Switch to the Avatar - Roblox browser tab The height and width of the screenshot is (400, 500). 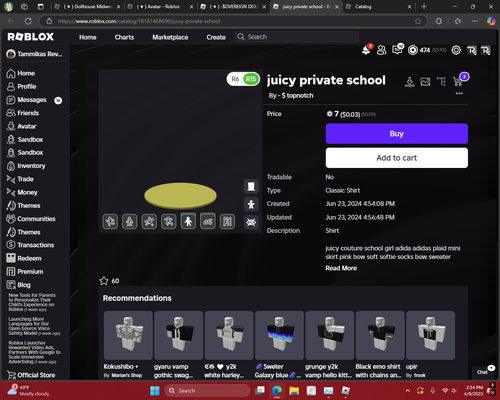pyautogui.click(x=160, y=7)
